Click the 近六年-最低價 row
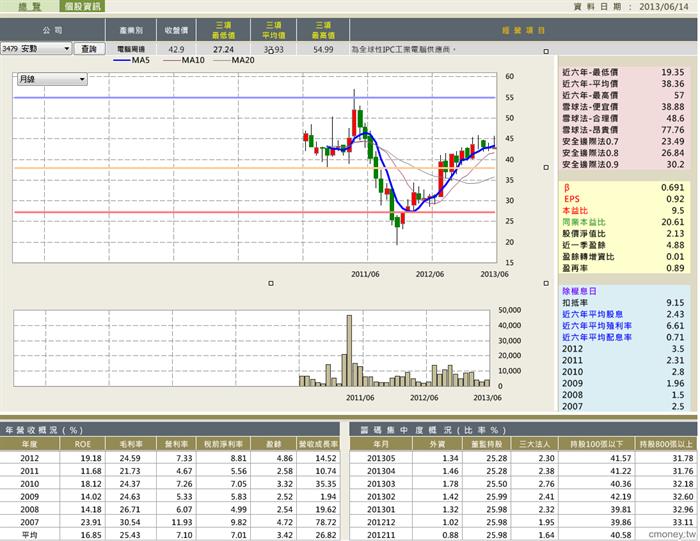The image size is (700, 541). [623, 72]
